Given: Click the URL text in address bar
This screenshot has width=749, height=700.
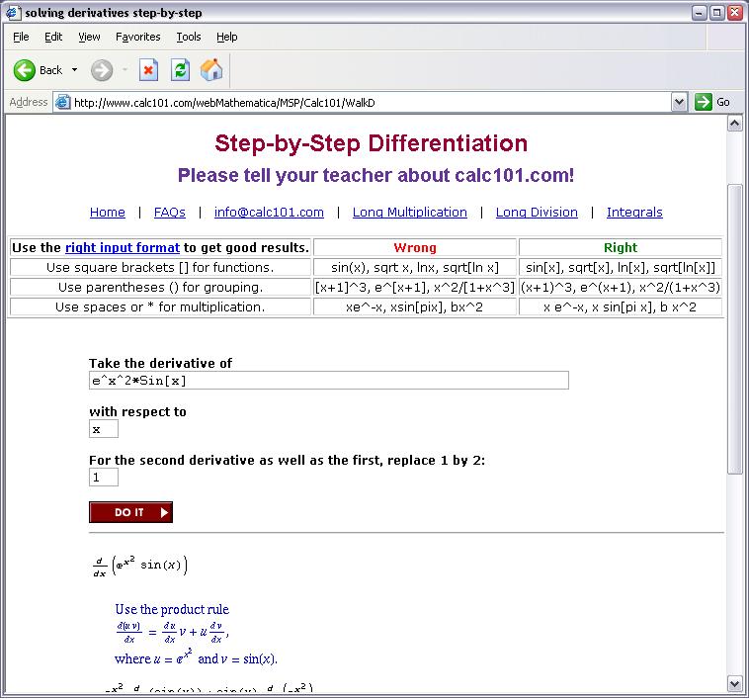Looking at the screenshot, I should tap(224, 103).
